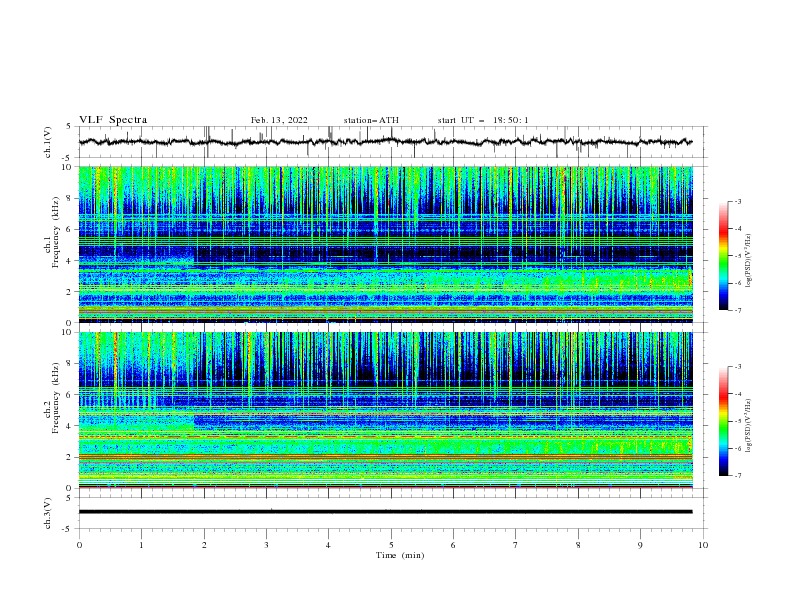This screenshot has height=612, width=792.
Task: Click the ch.1 color bar log(PSD) units label
Action: click(x=749, y=261)
